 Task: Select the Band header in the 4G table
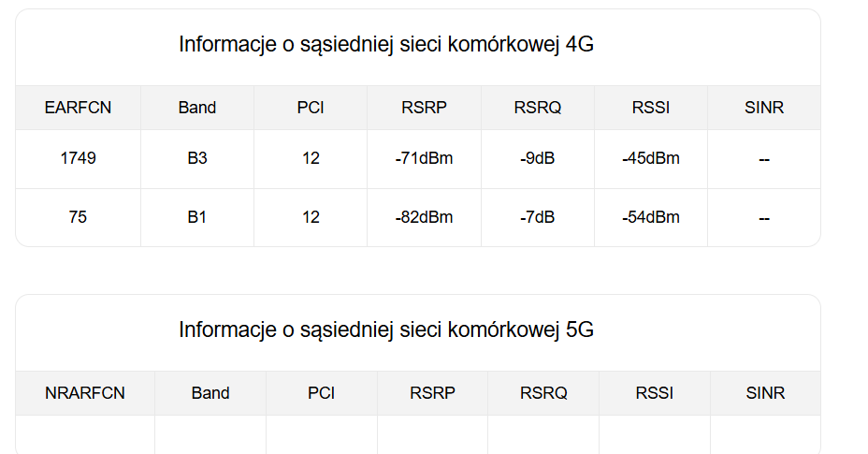tap(196, 108)
